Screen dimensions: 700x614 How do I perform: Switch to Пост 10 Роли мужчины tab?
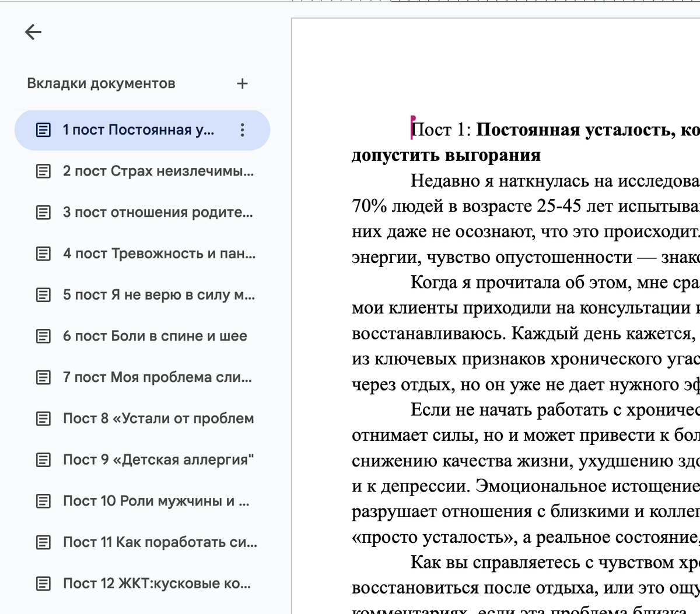[156, 501]
